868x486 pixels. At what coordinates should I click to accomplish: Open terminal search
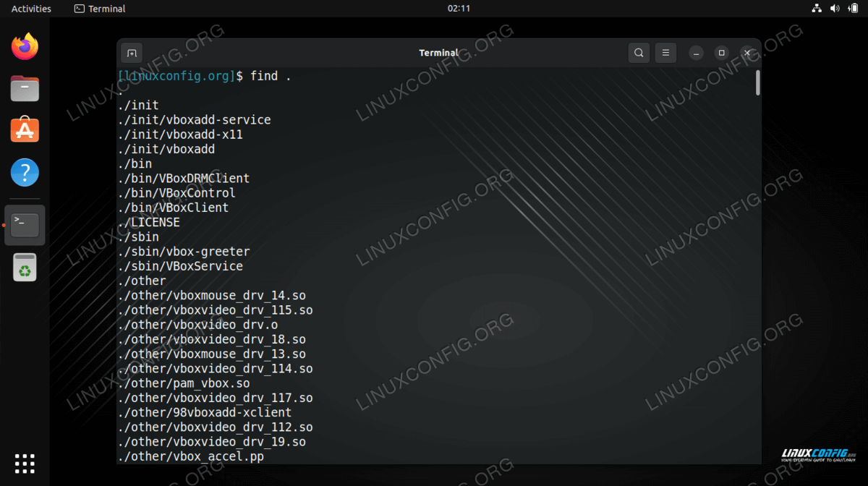[x=639, y=53]
